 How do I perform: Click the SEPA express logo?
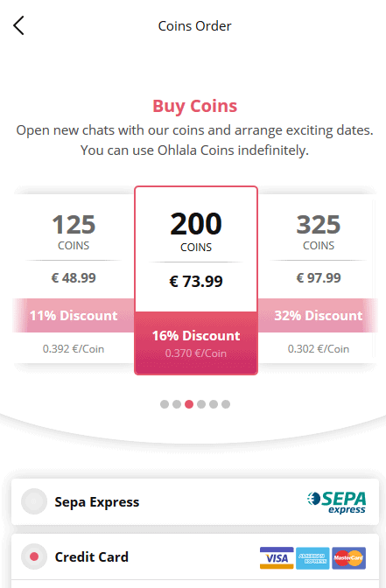point(336,502)
